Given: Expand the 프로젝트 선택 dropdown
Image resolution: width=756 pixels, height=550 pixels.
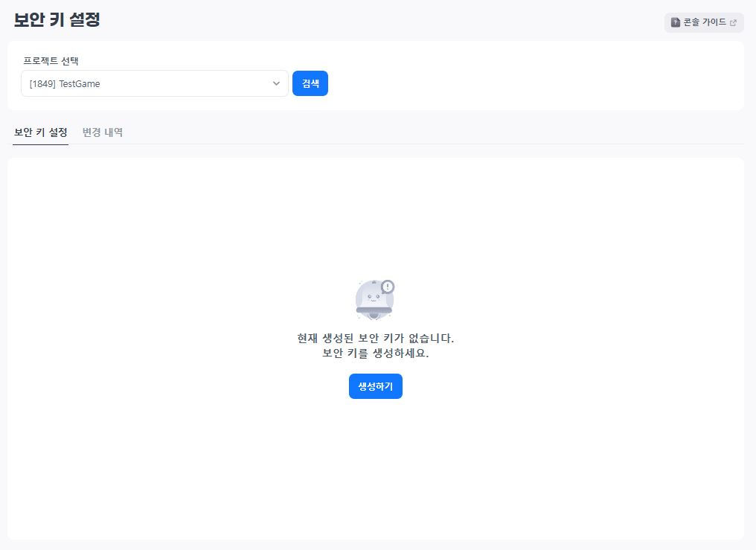Looking at the screenshot, I should (x=154, y=83).
